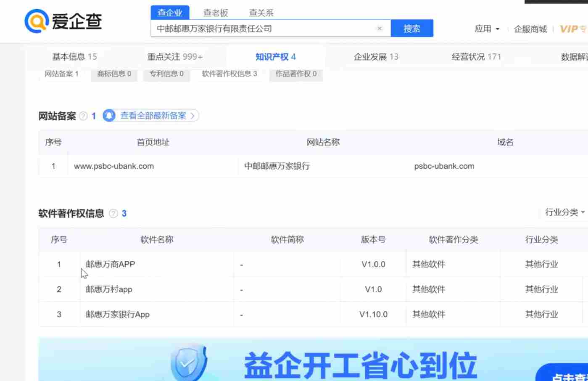This screenshot has width=588, height=381.
Task: Switch to the 查关系 search tab
Action: [x=261, y=13]
